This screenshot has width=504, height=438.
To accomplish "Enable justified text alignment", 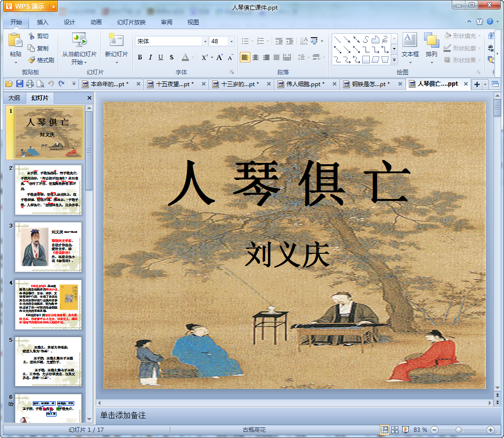I will (x=277, y=58).
